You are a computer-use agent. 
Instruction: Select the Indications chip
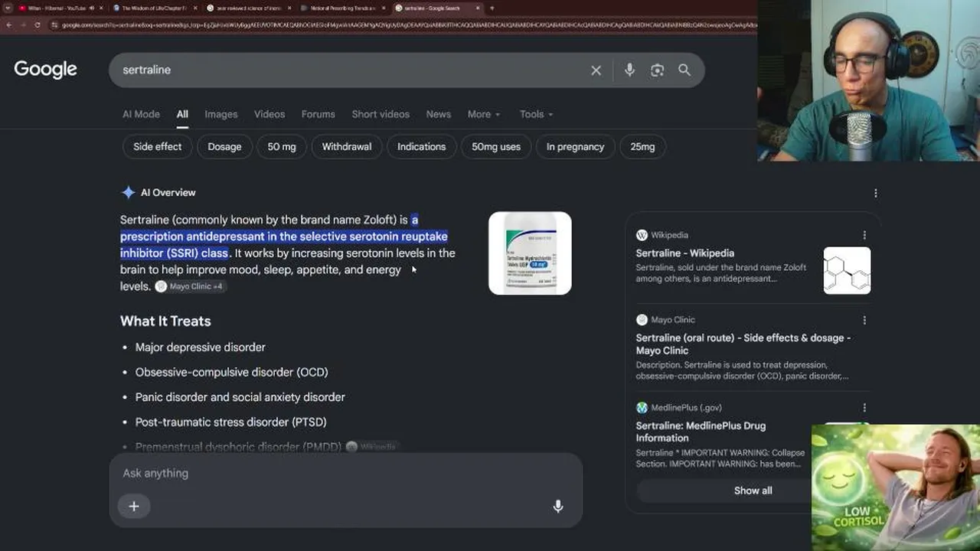(x=421, y=147)
